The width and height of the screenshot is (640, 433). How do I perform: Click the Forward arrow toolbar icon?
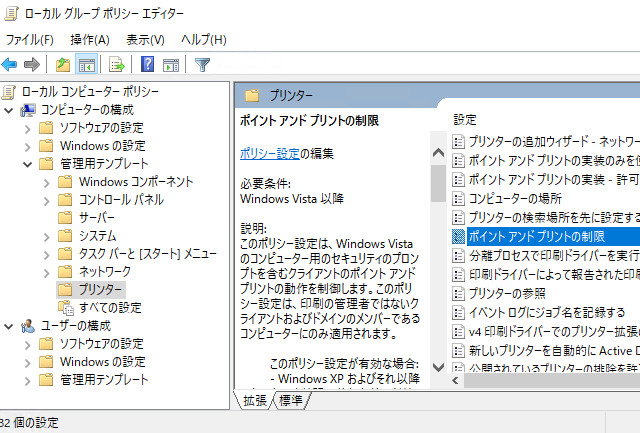coord(31,65)
